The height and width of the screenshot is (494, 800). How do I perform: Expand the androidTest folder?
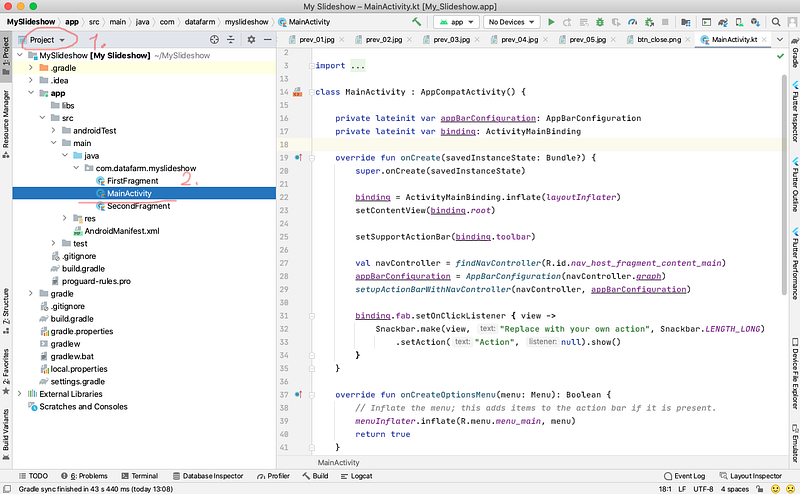point(53,130)
